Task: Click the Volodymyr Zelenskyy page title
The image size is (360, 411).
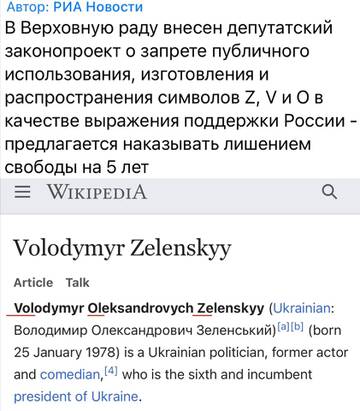Action: (x=122, y=249)
